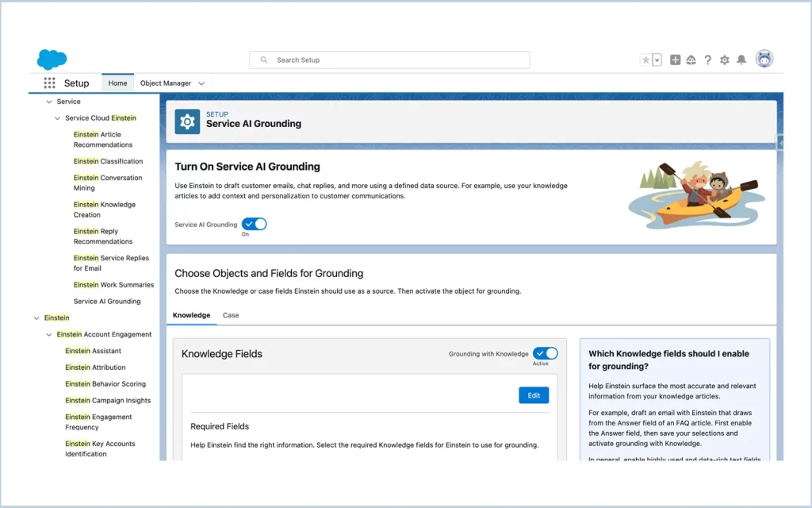This screenshot has width=812, height=508.
Task: Open Einstein Service Replies for Email
Action: click(x=111, y=263)
